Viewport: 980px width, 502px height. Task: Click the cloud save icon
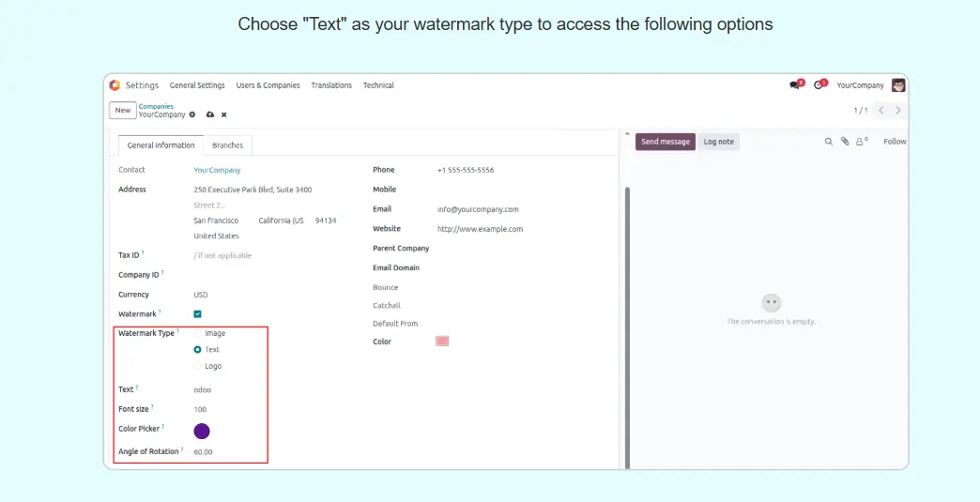(x=210, y=114)
